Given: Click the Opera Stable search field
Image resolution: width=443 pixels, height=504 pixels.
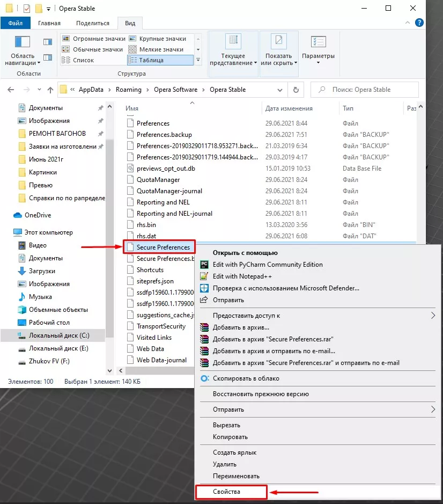Looking at the screenshot, I should point(365,90).
